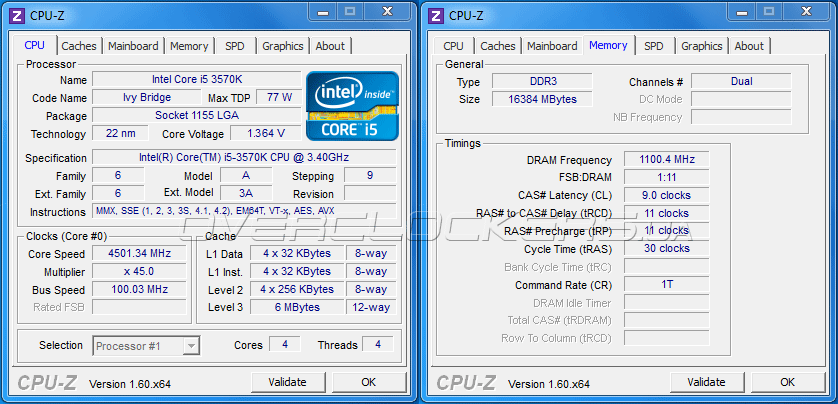Select the SPD tab in left window
The image size is (838, 404).
point(235,46)
